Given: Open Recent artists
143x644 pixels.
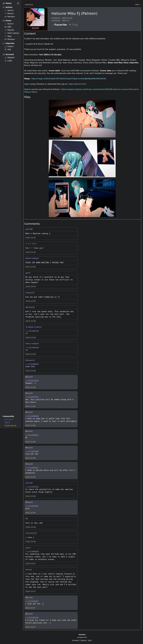Looking at the screenshot, I should tap(10, 13).
